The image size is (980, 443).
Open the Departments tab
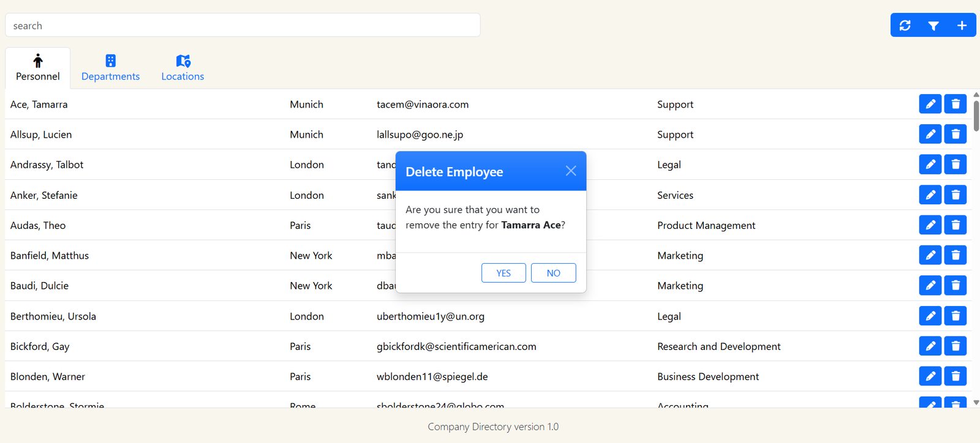(x=111, y=68)
